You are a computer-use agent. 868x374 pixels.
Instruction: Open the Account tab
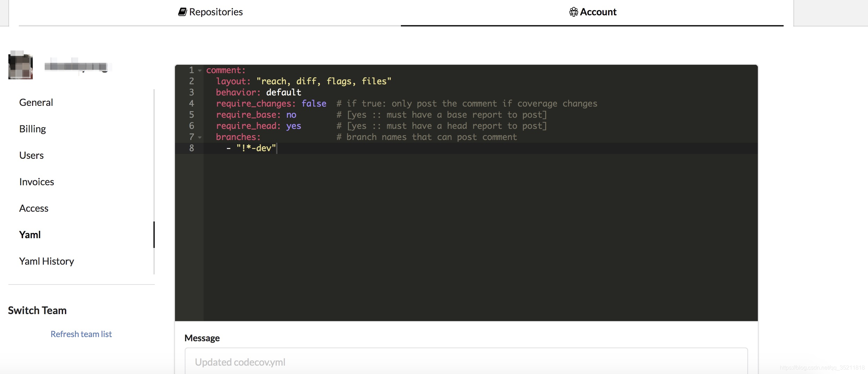(x=593, y=12)
